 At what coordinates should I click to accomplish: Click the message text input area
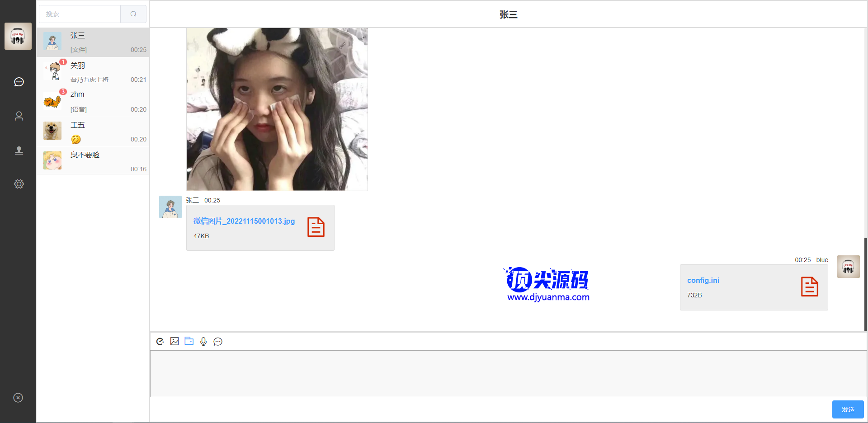click(x=508, y=374)
